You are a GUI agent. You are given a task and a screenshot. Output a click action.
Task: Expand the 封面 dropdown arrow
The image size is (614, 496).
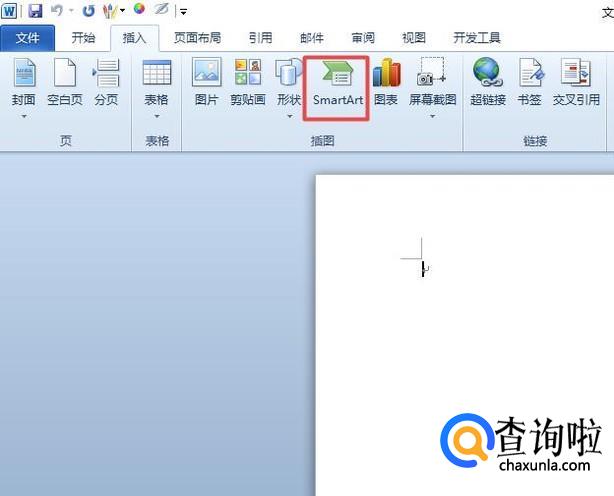(24, 116)
